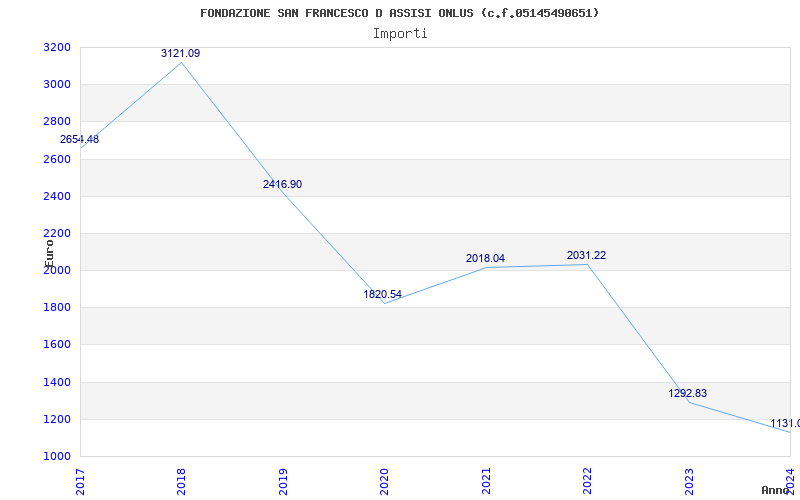Click the 2023 x-axis year label
Image resolution: width=800 pixels, height=500 pixels.
(688, 481)
